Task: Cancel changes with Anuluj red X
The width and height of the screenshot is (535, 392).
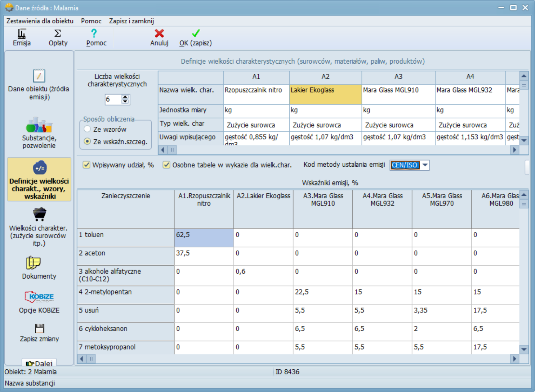Action: click(159, 37)
